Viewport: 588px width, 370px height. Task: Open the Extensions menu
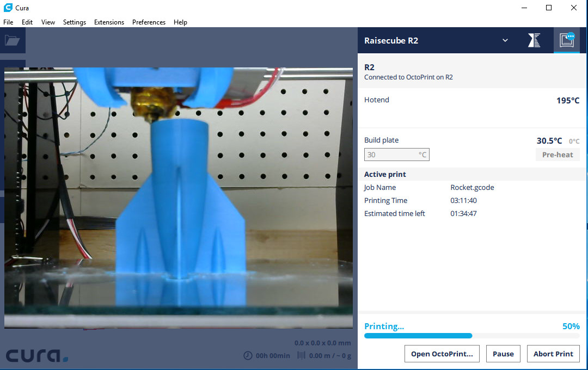[109, 22]
